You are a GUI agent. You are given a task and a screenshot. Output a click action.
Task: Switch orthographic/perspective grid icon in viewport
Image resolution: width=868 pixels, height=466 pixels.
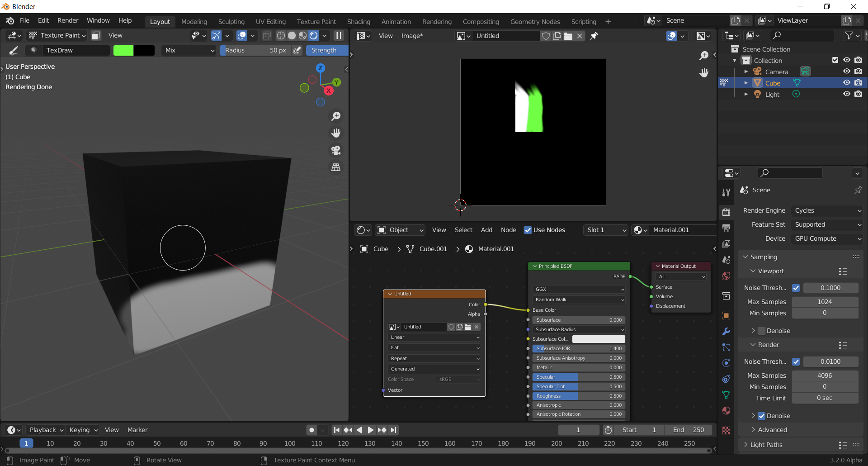point(336,167)
